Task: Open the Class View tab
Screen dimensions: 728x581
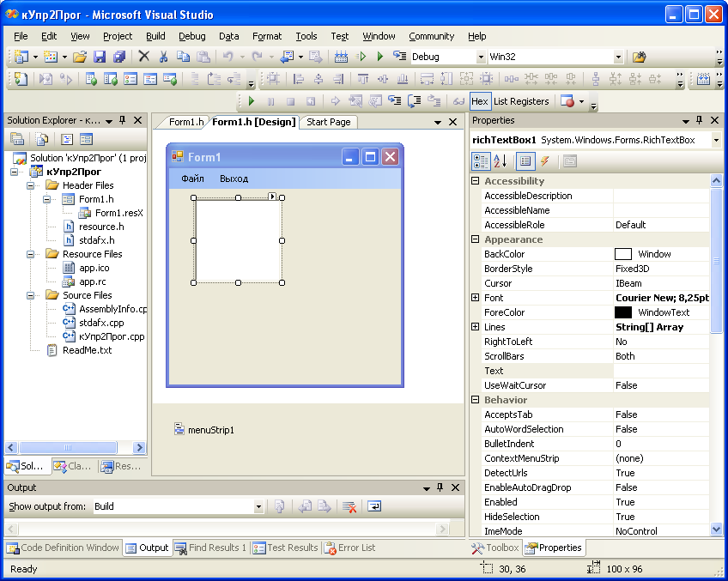Action: pos(72,466)
